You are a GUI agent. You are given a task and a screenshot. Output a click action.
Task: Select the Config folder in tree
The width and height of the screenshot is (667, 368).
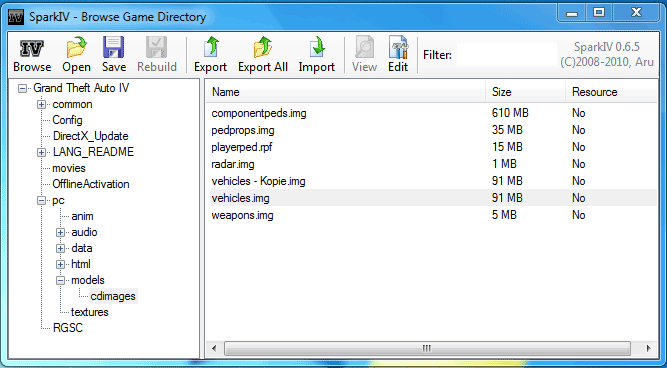click(67, 120)
